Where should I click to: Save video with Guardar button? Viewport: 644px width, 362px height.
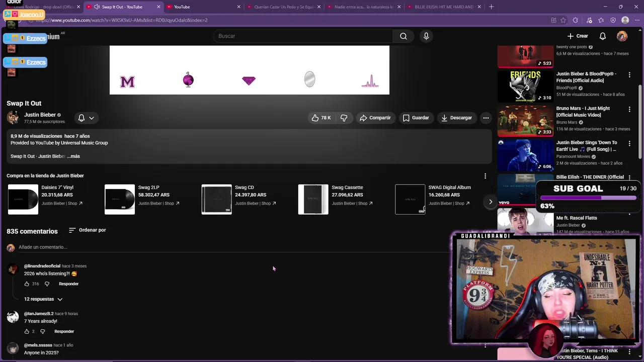[416, 118]
